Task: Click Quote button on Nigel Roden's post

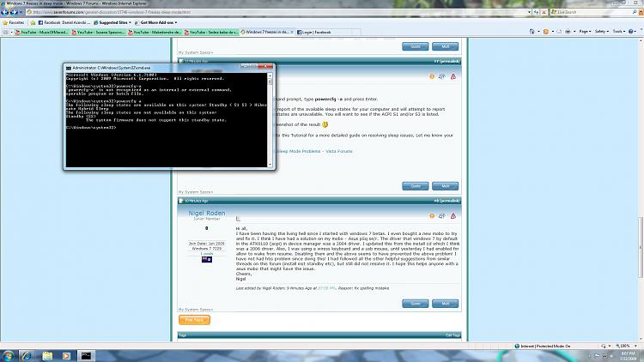Action: (416, 304)
